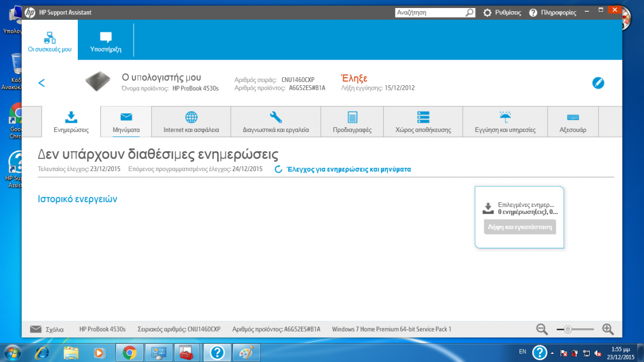Open the Προδιαγραφές tab
Viewport: 644px width, 362px height.
coord(352,122)
